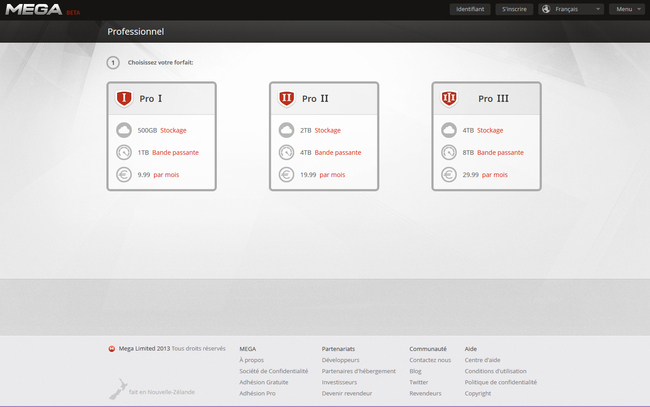This screenshot has width=650, height=407.
Task: Click the cloud icon beside 4TB Stockage
Action: coord(449,130)
